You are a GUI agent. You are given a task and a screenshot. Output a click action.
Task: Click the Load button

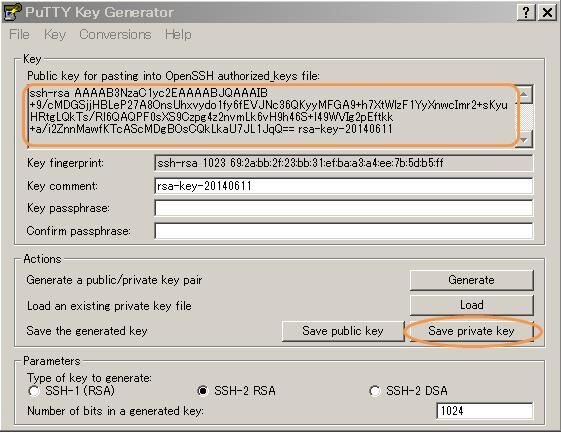[x=471, y=305]
